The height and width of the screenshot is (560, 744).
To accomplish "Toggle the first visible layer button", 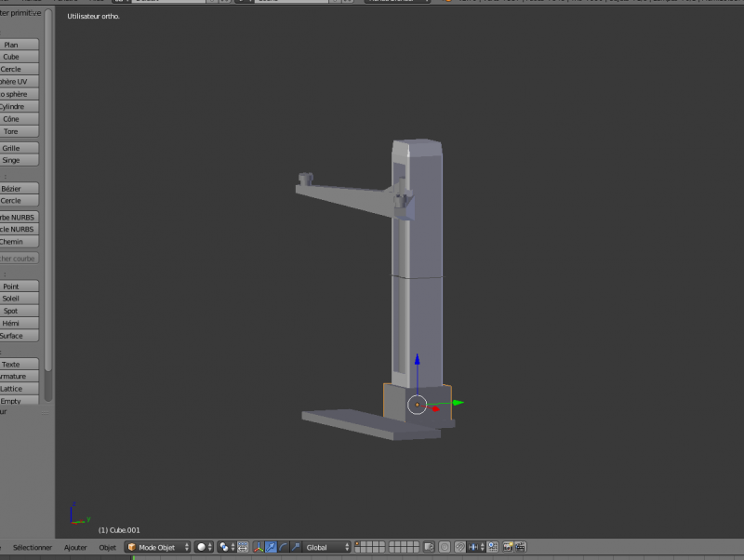I will coord(358,544).
